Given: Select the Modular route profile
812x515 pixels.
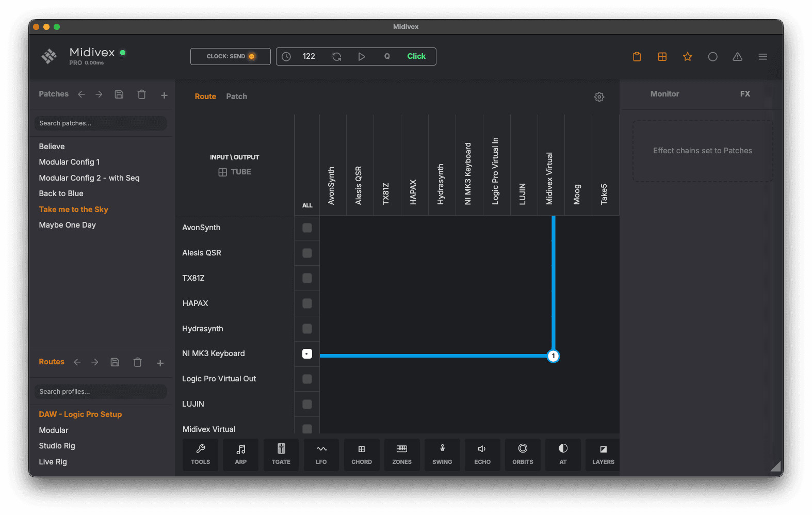Looking at the screenshot, I should pyautogui.click(x=54, y=430).
